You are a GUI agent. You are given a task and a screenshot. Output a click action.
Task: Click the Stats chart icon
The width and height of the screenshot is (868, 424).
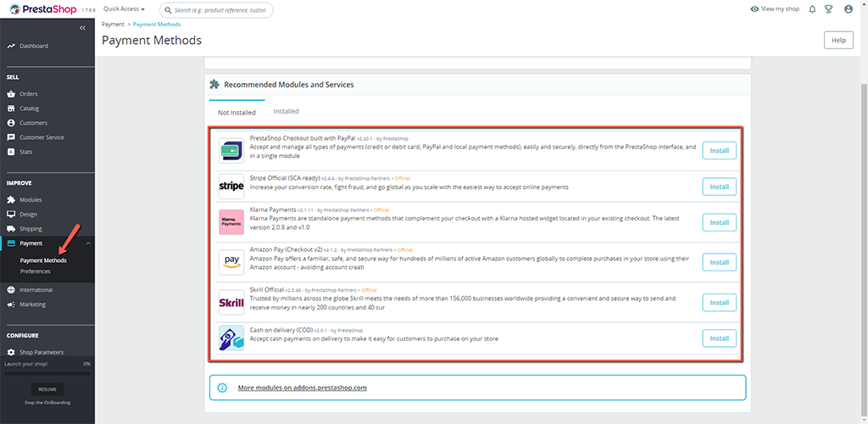coord(11,152)
